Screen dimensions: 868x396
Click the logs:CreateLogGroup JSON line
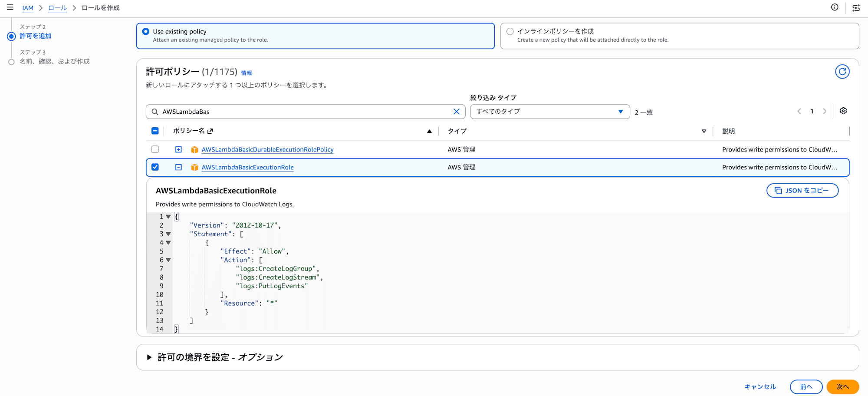pyautogui.click(x=277, y=269)
